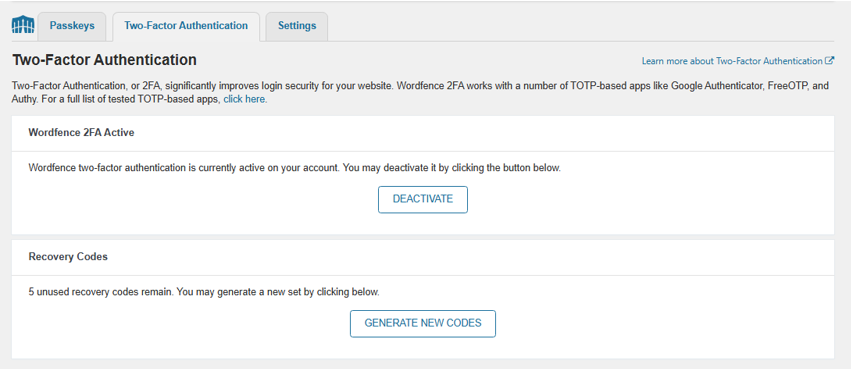Click the Wordfence fence logo icon
851x369 pixels.
[23, 25]
